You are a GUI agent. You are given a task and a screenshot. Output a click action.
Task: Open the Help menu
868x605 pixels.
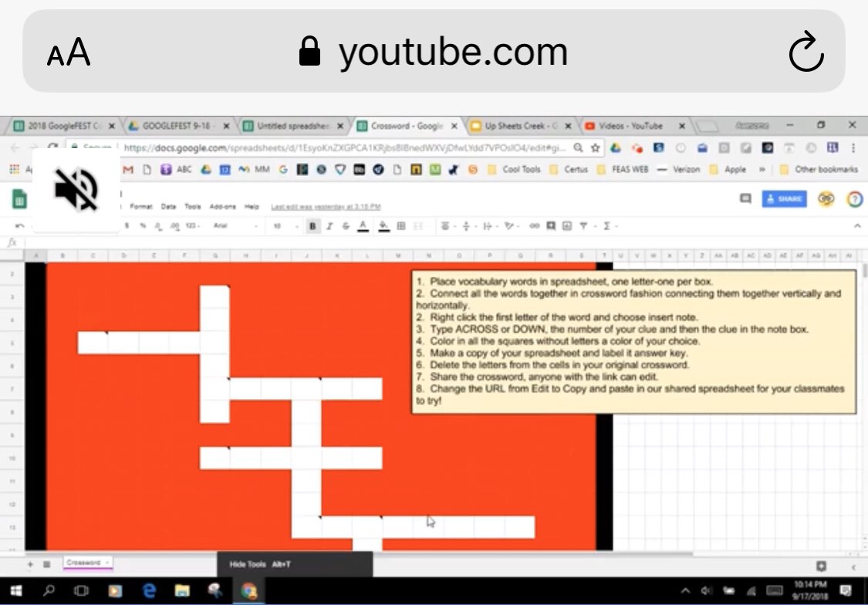(252, 207)
